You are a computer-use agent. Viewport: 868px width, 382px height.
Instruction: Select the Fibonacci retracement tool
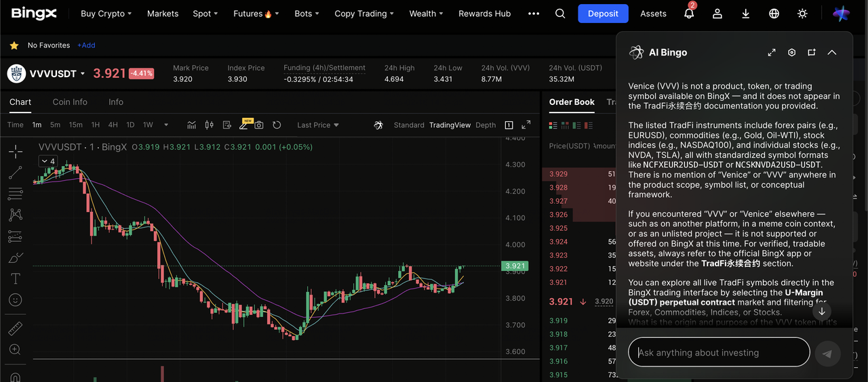(15, 194)
